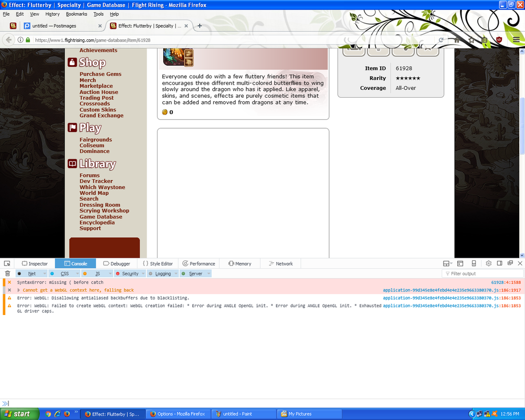The width and height of the screenshot is (525, 420).
Task: Click the Reload page button in address bar
Action: [441, 40]
